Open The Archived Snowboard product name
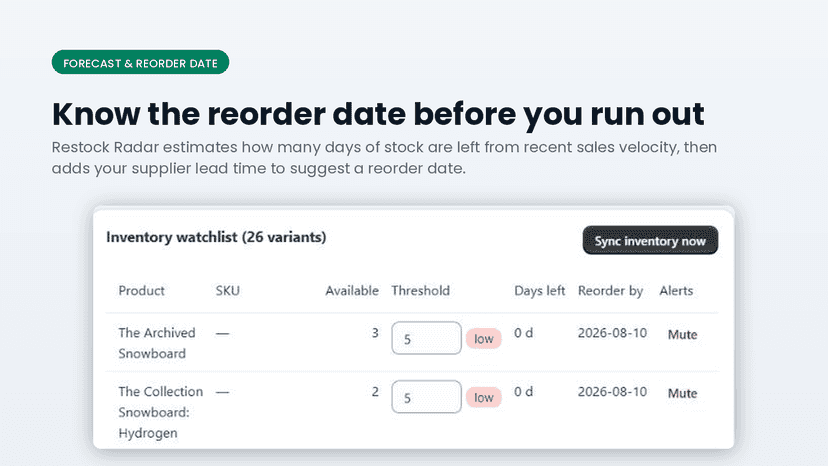This screenshot has width=828, height=466. point(157,343)
